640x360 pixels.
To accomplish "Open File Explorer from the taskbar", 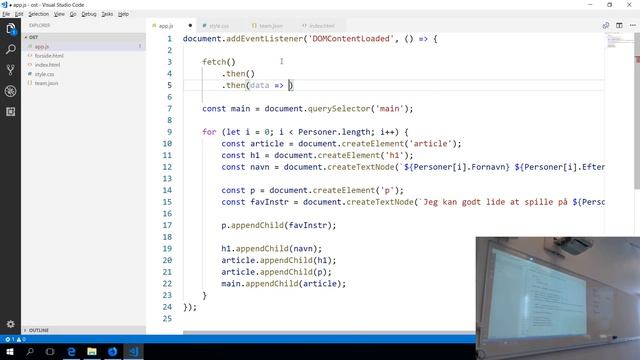I will tap(92, 351).
